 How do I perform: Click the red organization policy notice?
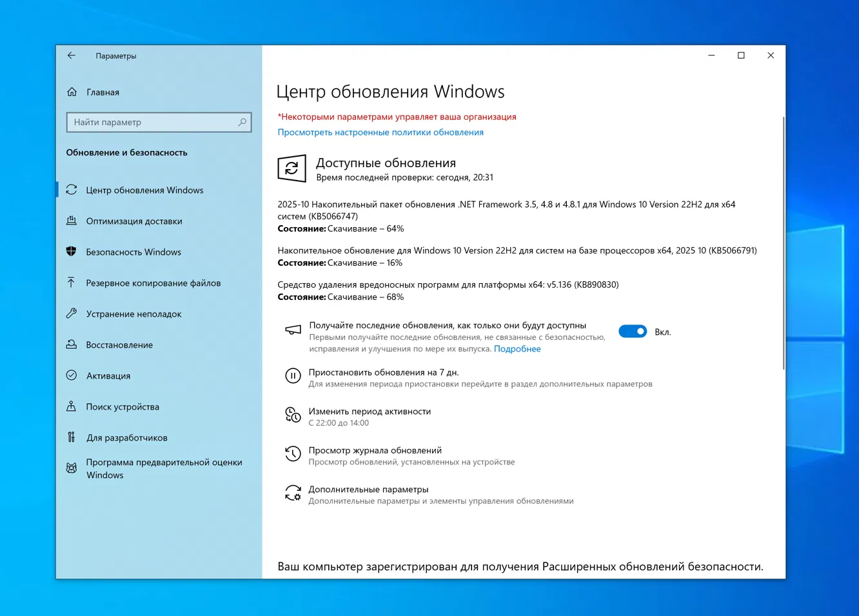[x=397, y=117]
